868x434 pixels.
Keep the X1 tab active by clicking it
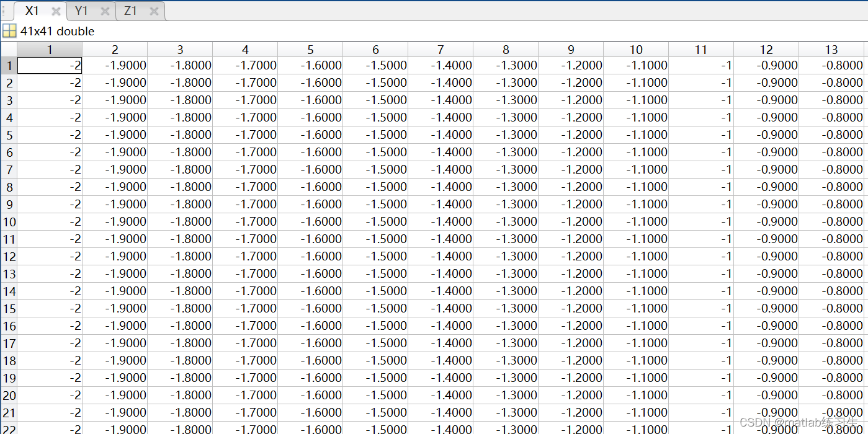click(x=31, y=11)
